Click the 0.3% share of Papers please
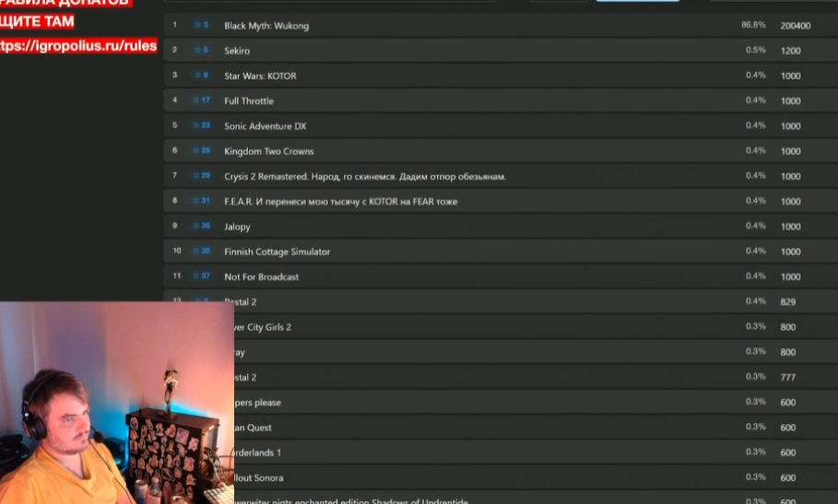 click(756, 401)
